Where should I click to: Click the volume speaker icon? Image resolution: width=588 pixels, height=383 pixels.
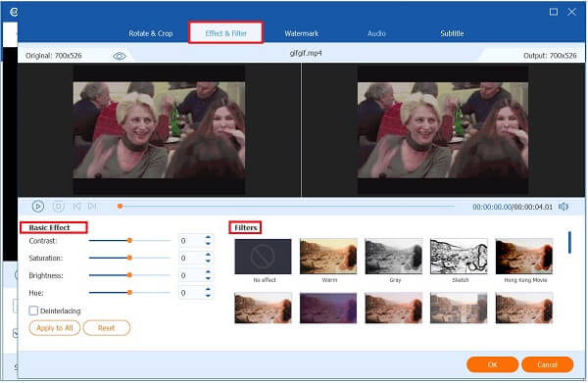[563, 207]
